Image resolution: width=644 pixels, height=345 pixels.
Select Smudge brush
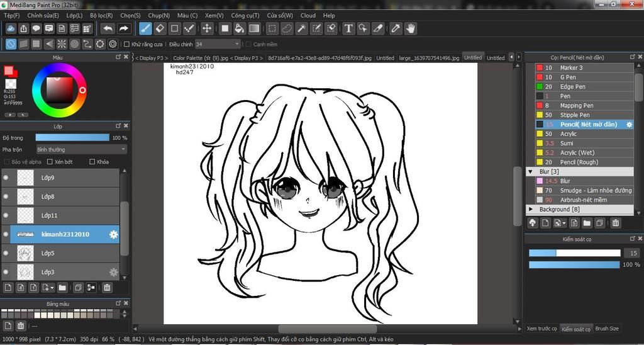(x=584, y=190)
